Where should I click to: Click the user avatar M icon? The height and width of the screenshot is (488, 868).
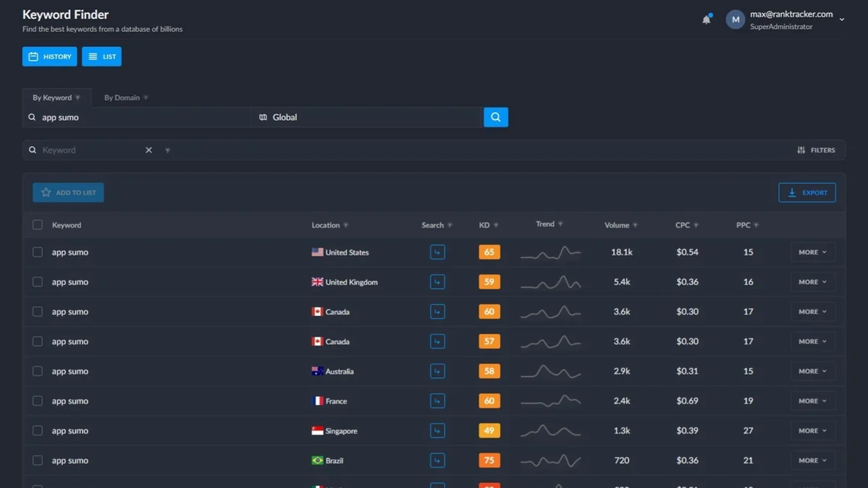735,20
